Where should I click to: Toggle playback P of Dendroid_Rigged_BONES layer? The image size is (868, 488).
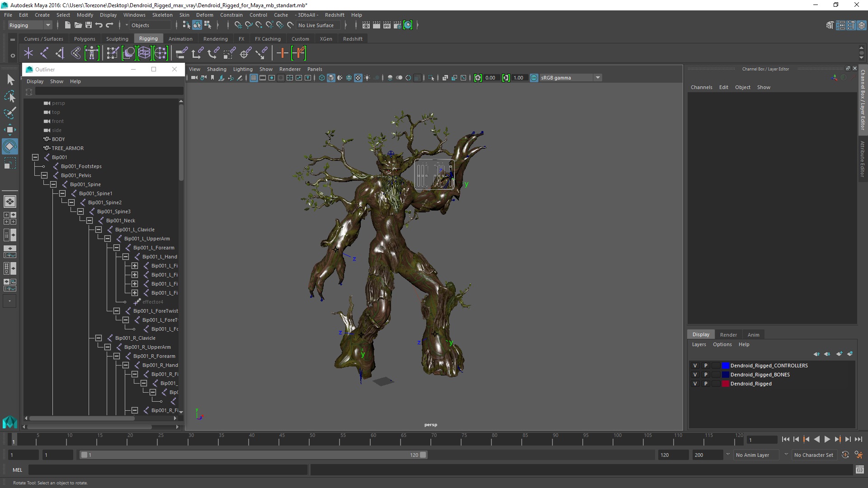705,375
